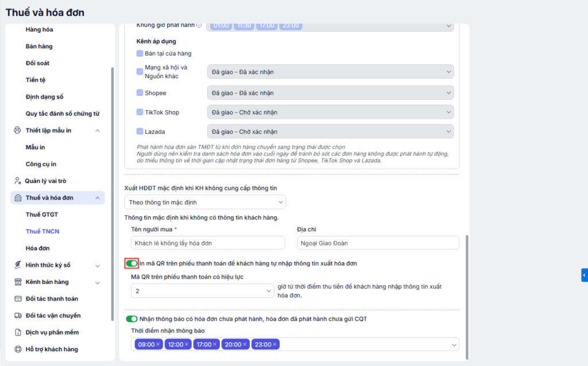Image resolution: width=588 pixels, height=366 pixels.
Task: Open the Đối soát settings link
Action: coord(37,63)
